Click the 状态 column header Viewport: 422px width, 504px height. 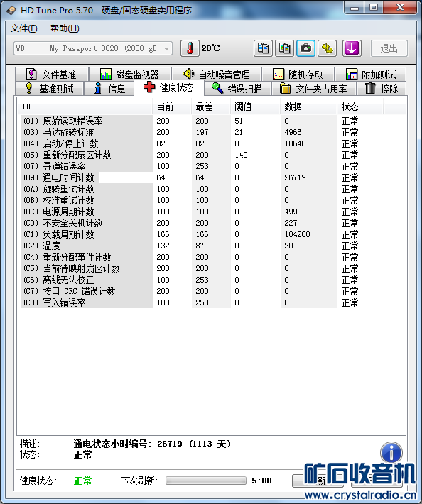point(360,106)
